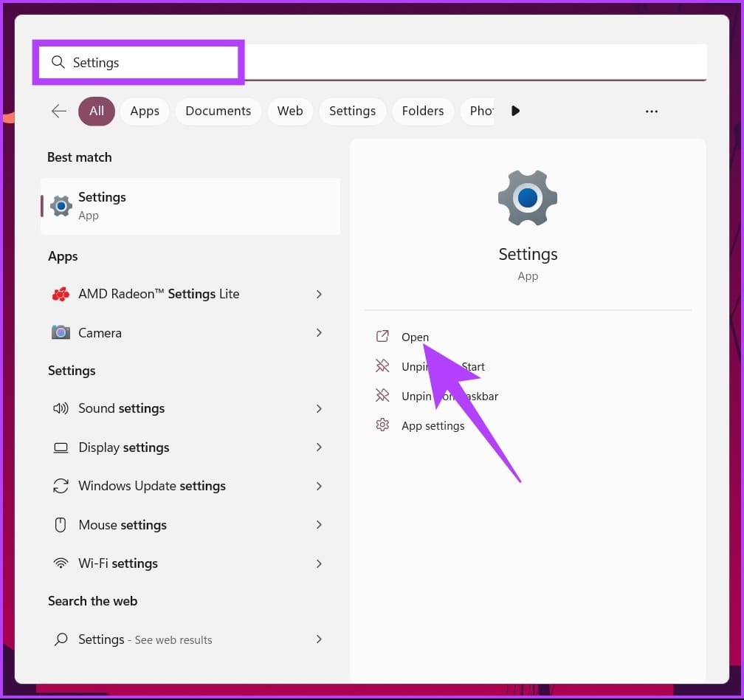Open the three-dot more options menu

[x=651, y=111]
